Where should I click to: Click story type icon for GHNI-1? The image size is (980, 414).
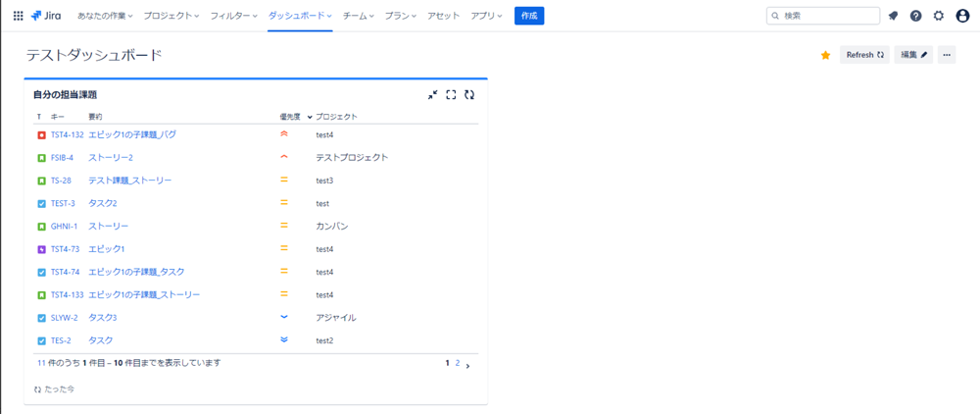(x=41, y=227)
